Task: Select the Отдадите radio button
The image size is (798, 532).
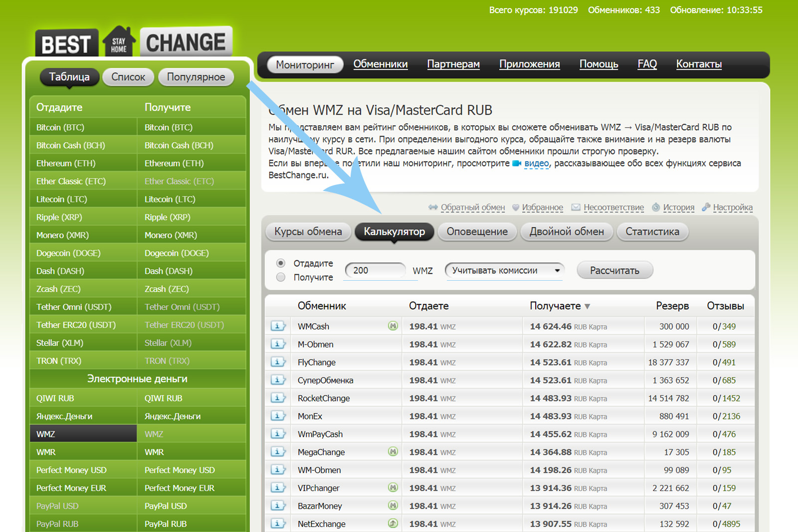Action: (x=281, y=263)
